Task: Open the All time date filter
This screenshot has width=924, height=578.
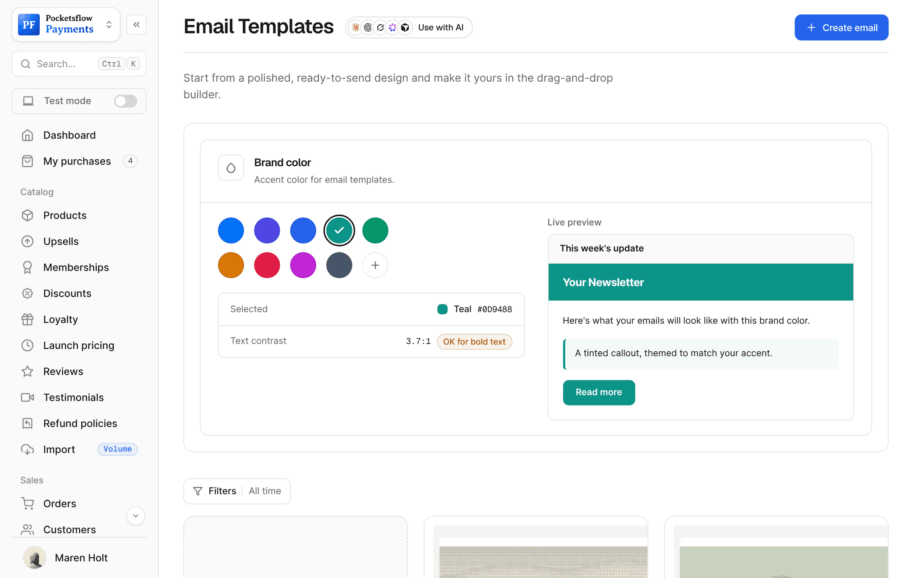Action: (x=265, y=491)
